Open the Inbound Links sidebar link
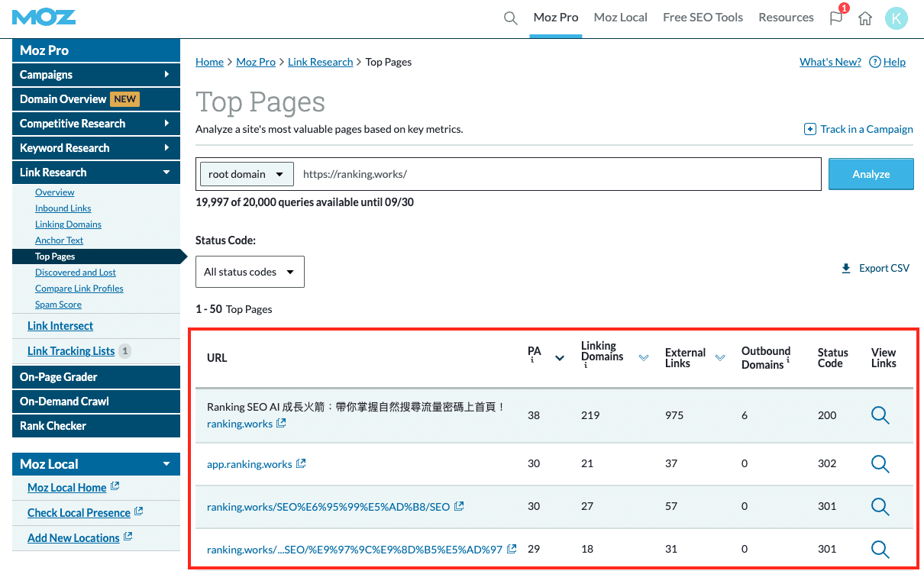Image resolution: width=924 pixels, height=571 pixels. pyautogui.click(x=63, y=208)
